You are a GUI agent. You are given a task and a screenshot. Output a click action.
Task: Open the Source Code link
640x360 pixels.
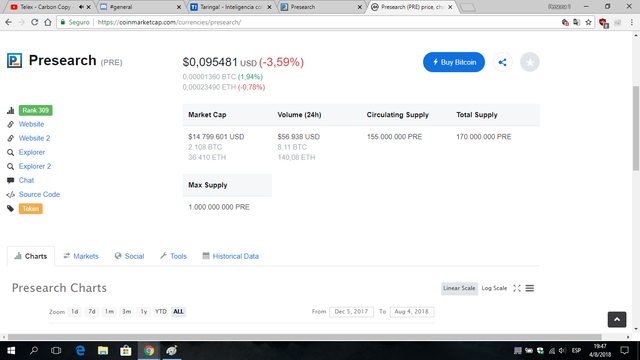coord(39,194)
